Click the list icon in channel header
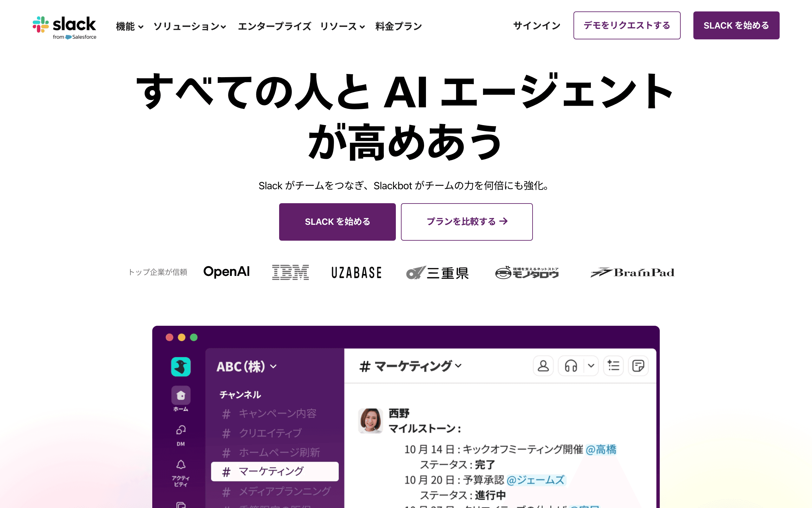Image resolution: width=812 pixels, height=508 pixels. (613, 366)
